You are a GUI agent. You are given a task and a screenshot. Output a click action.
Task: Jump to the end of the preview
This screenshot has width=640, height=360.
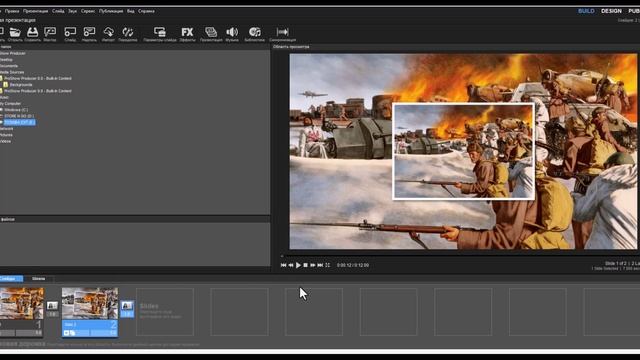(320, 265)
